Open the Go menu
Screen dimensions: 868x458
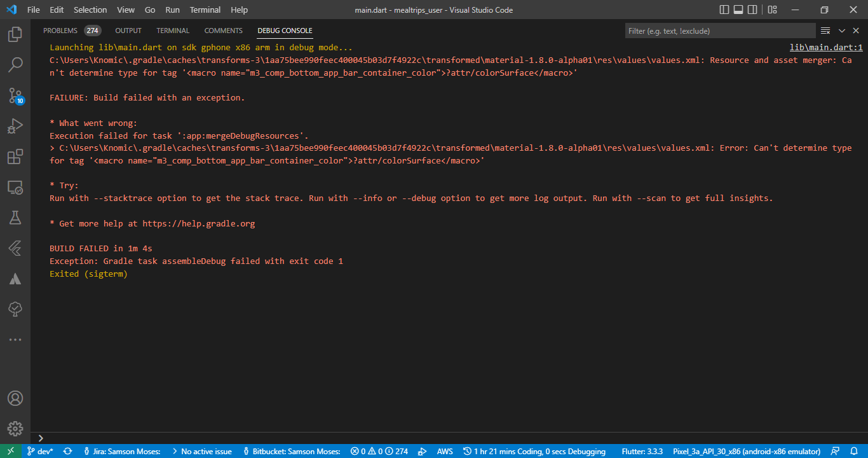[x=150, y=10]
